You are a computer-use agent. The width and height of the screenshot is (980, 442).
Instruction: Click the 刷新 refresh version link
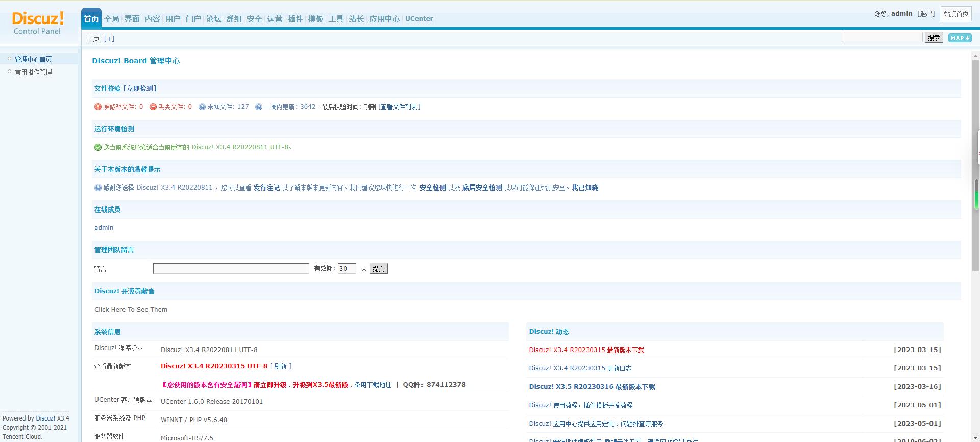point(281,366)
